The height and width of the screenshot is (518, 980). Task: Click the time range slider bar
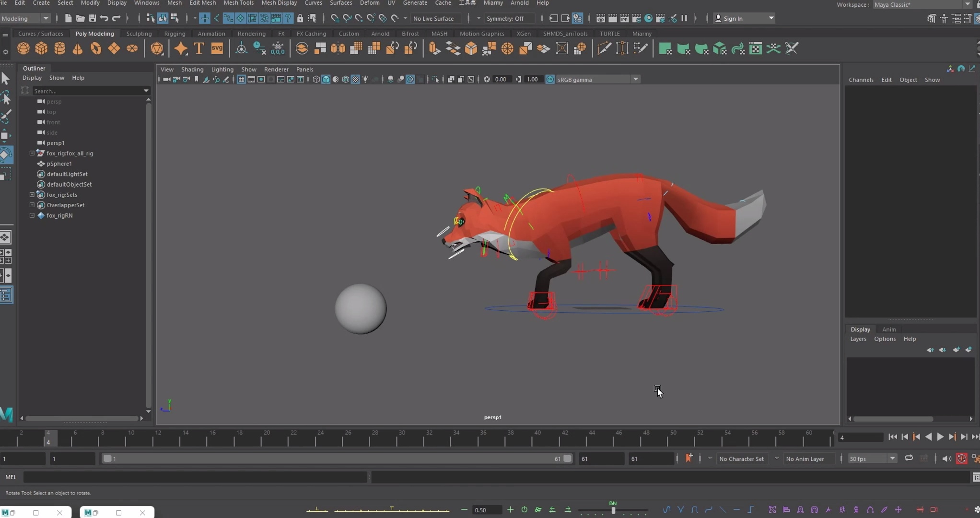[x=336, y=459]
